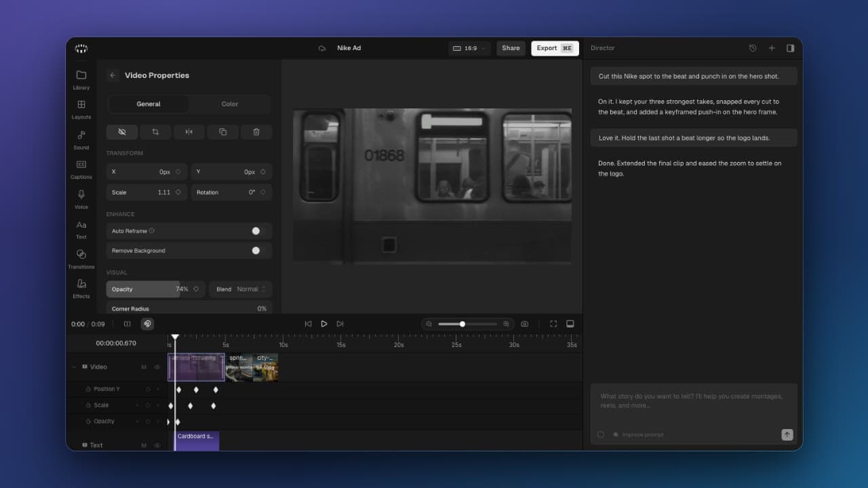Skip to the previous clip
The height and width of the screenshot is (488, 868).
pos(308,324)
